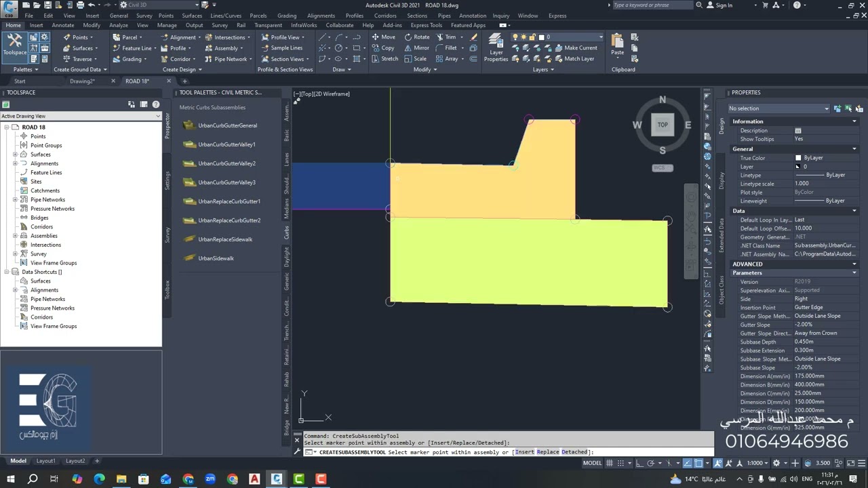
Task: Expand the Surfaces node under ROAD 18
Action: click(16, 155)
